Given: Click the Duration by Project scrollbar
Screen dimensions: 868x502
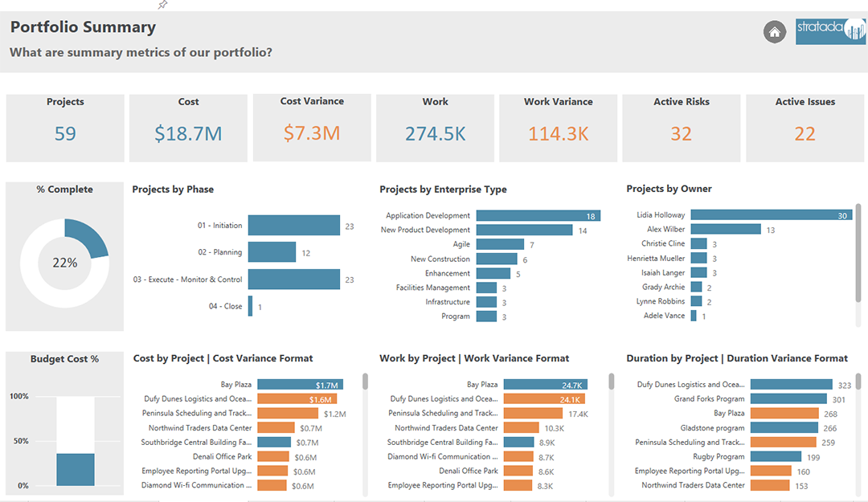Looking at the screenshot, I should 858,382.
